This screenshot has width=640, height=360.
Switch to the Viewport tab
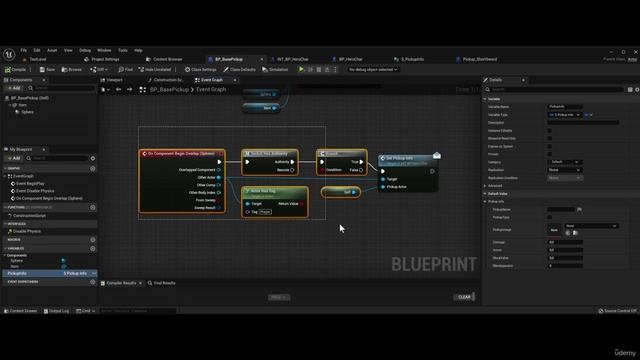click(x=111, y=80)
